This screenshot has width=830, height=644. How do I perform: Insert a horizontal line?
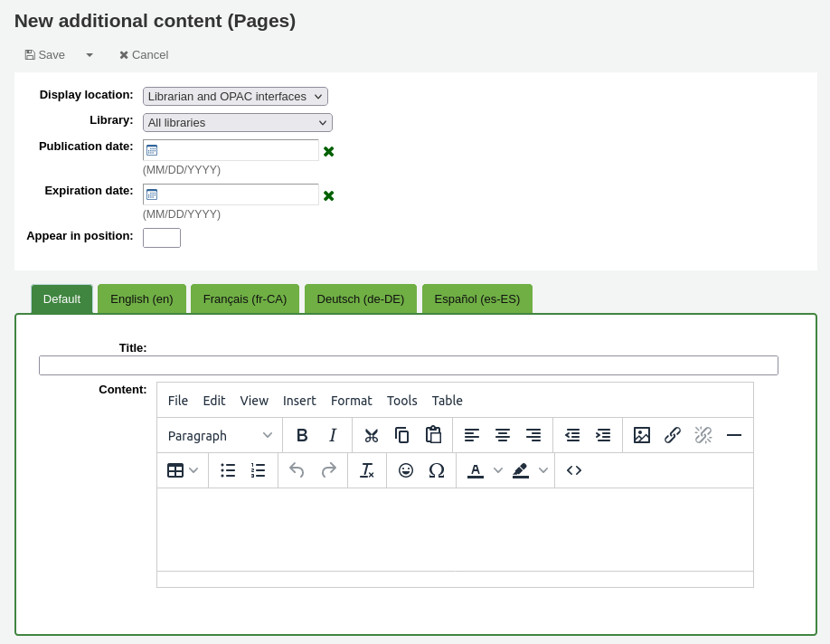[733, 435]
